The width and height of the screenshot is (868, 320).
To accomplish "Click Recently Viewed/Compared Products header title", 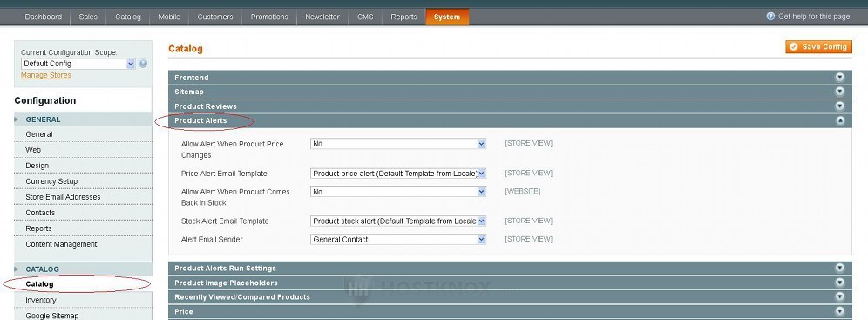I will coord(242,296).
